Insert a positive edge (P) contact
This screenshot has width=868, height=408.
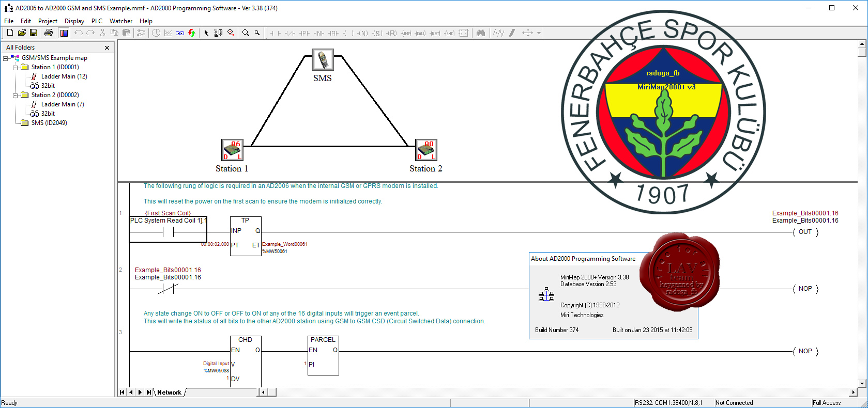304,33
